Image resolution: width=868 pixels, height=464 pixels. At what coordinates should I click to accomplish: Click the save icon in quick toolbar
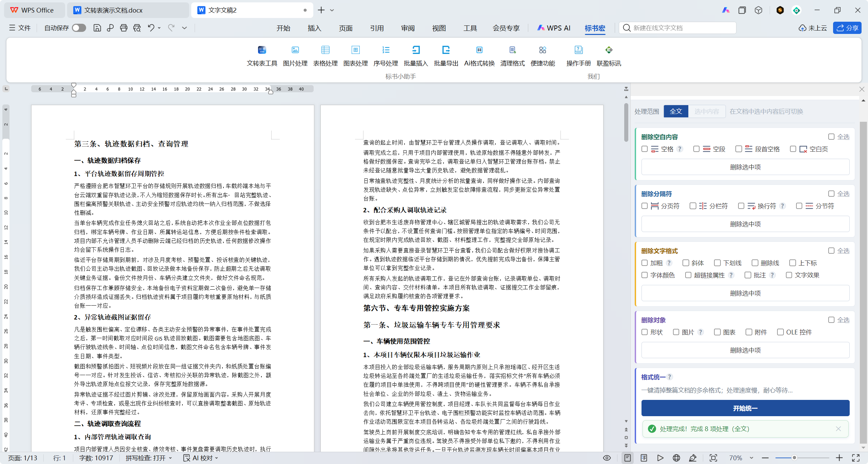pyautogui.click(x=97, y=28)
